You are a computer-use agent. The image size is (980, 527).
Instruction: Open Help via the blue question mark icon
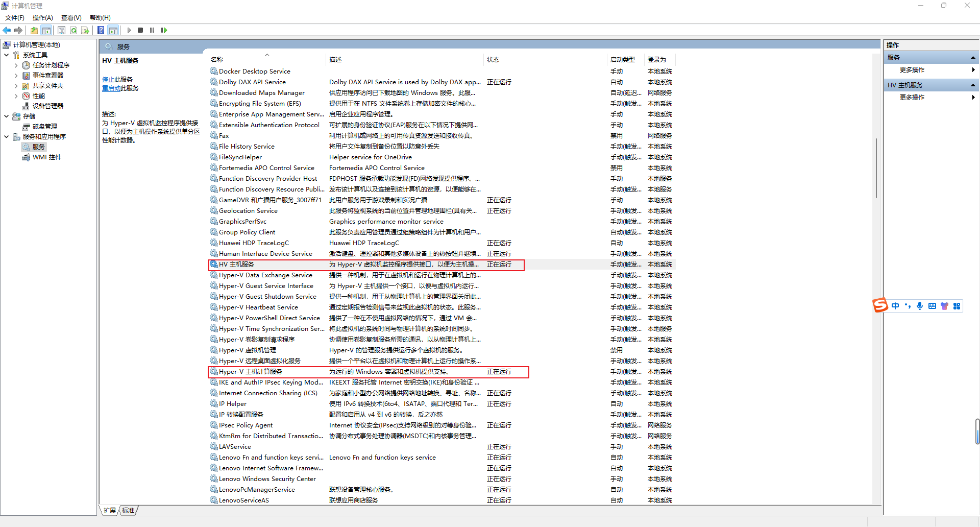pyautogui.click(x=101, y=30)
